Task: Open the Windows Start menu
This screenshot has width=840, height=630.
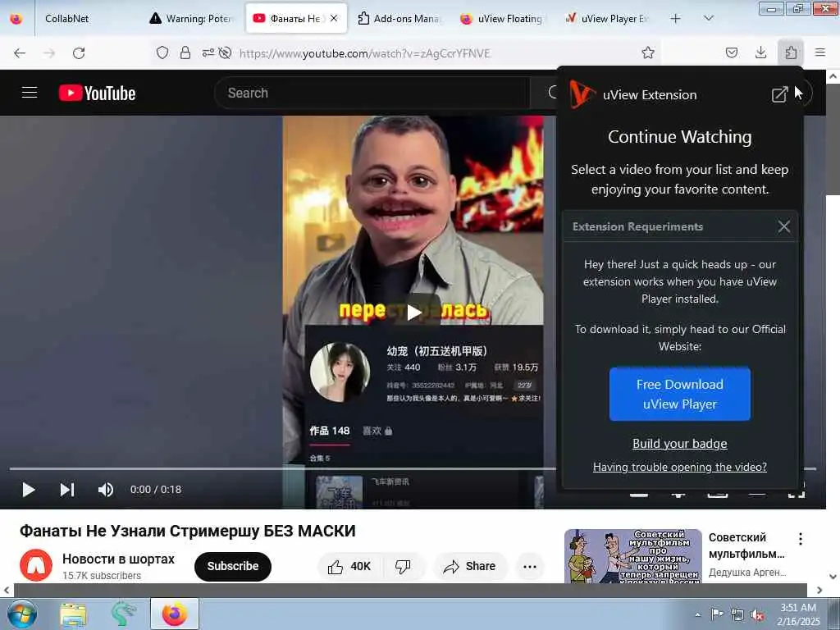Action: pos(21,614)
